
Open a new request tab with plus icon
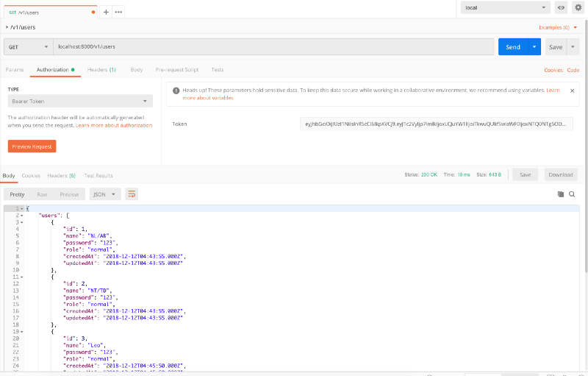coord(106,12)
